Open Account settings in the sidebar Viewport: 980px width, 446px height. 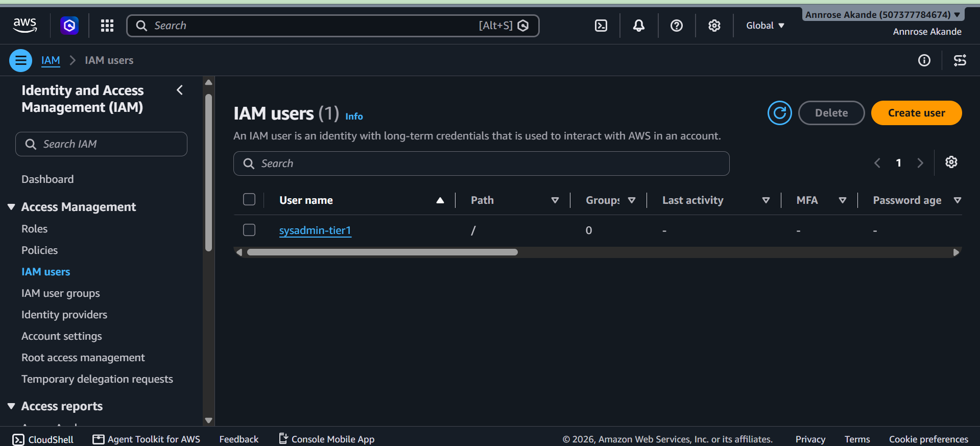point(61,336)
